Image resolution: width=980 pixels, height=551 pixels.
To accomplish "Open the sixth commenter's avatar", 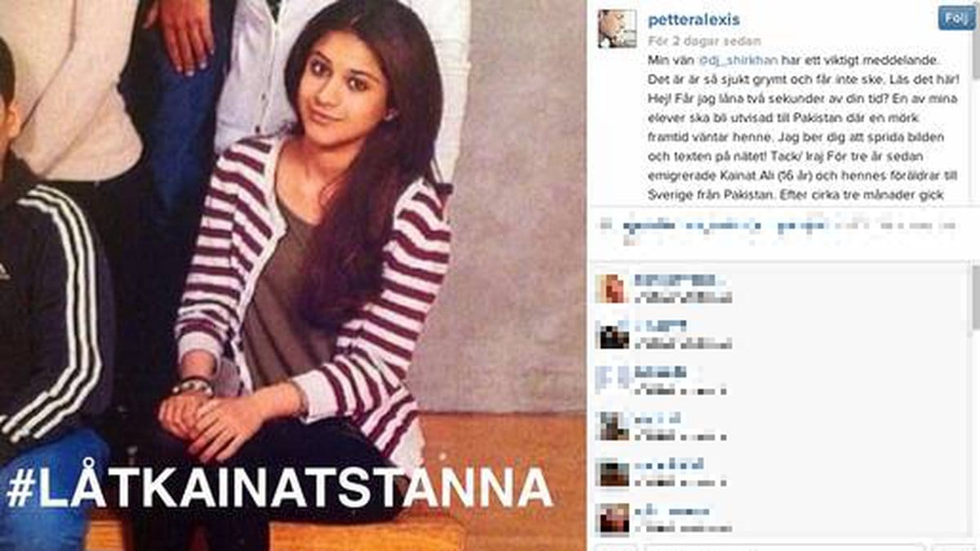I will pos(612,518).
